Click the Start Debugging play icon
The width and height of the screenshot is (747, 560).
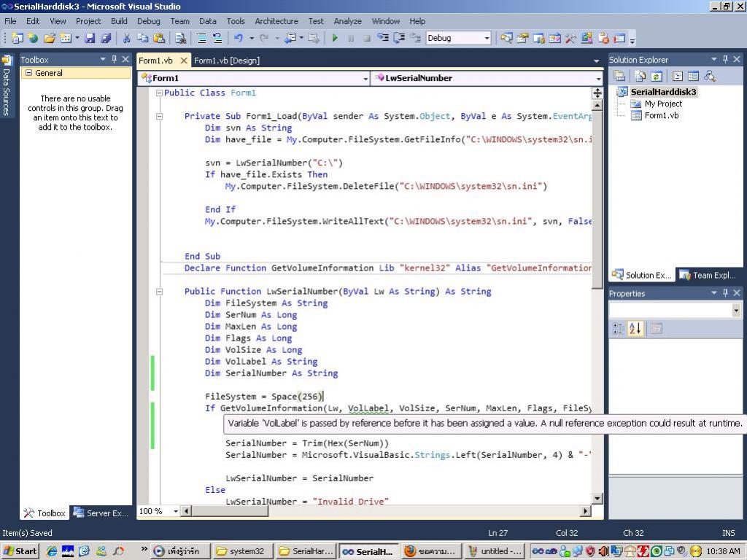(335, 38)
